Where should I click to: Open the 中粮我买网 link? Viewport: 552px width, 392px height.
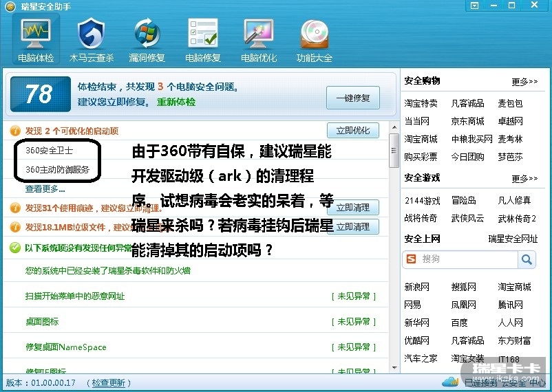point(471,140)
